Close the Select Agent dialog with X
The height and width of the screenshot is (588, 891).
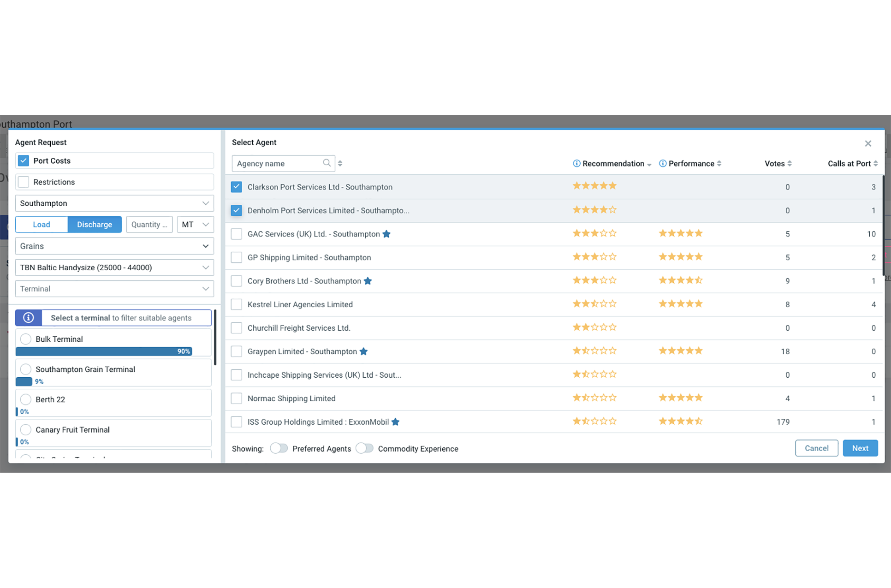tap(868, 143)
